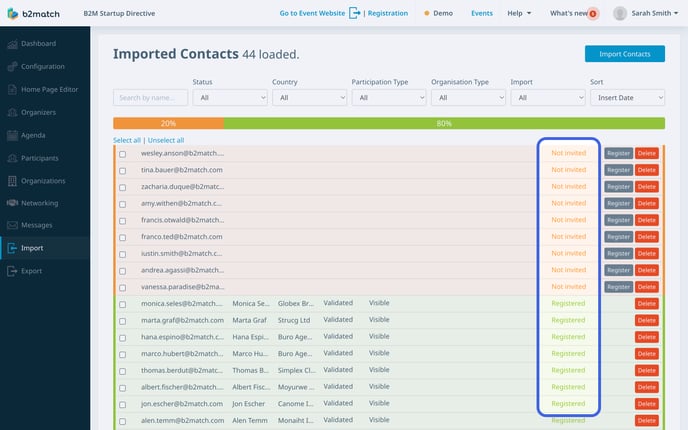Click the Demo label
The image size is (688, 430).
pos(443,13)
